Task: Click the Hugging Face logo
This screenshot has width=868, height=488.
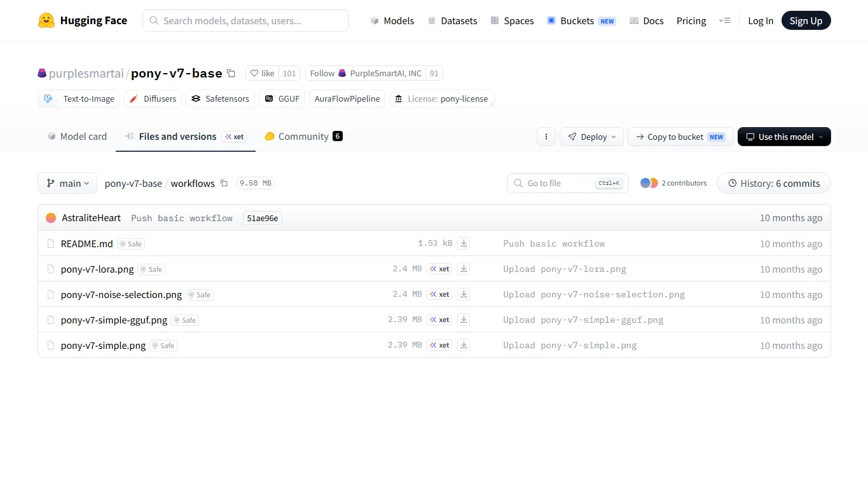Action: (x=83, y=20)
